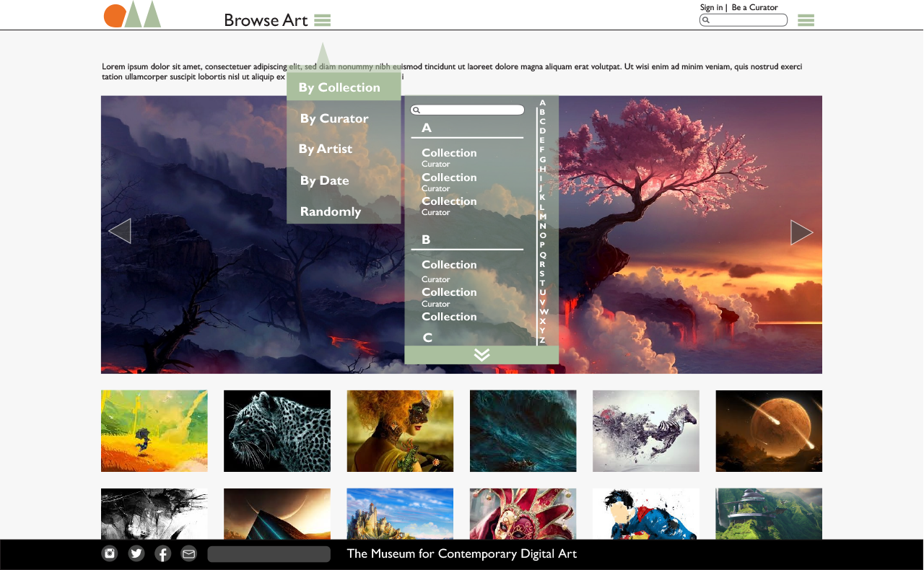
Task: Open the masked woman with golden hair thumbnail
Action: [x=400, y=431]
